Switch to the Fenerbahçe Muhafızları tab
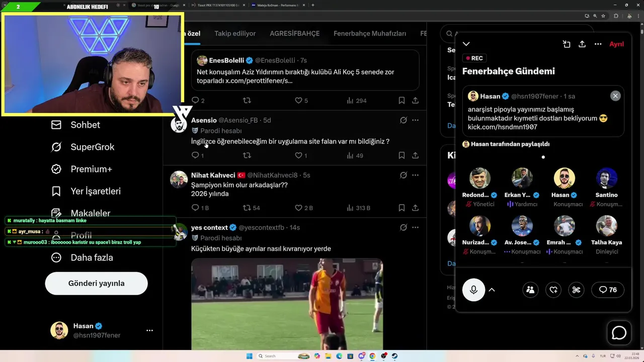 [370, 34]
